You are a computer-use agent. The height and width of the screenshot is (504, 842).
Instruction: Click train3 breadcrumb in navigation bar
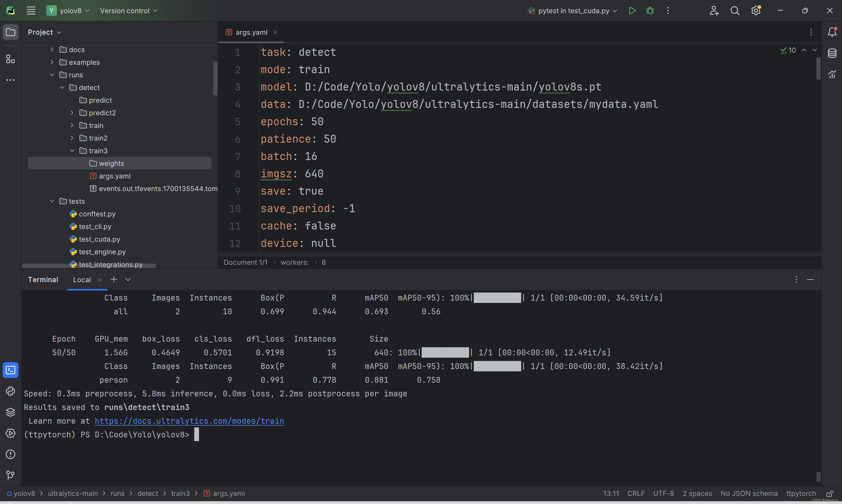coord(180,493)
